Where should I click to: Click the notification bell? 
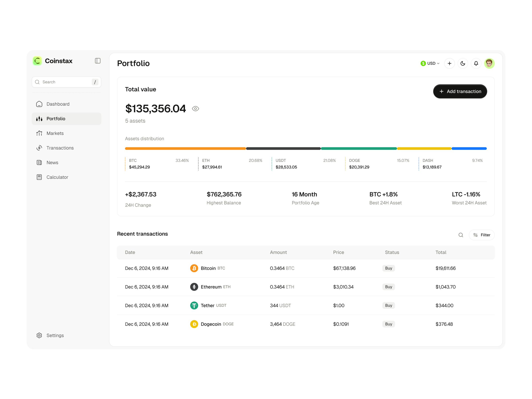click(476, 63)
